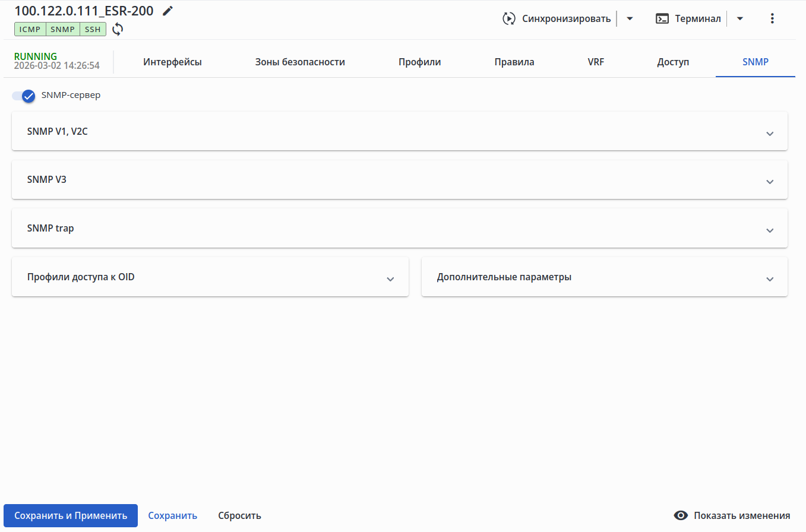Open the Терминал dropdown arrow
This screenshot has height=532, width=806.
click(740, 18)
